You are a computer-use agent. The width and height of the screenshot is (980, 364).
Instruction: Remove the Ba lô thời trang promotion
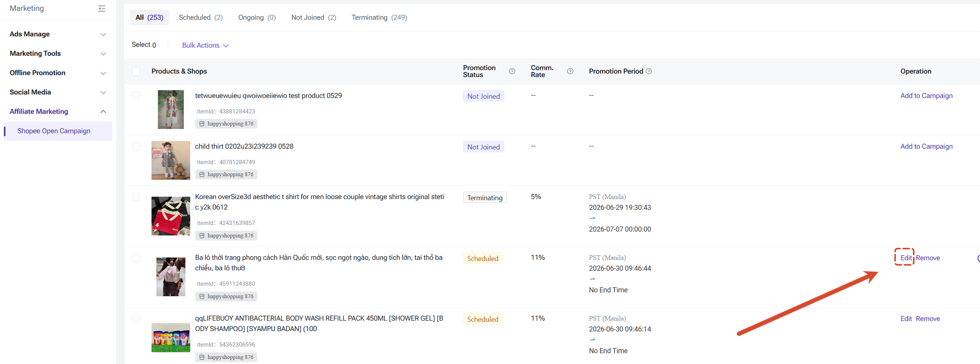pyautogui.click(x=928, y=258)
